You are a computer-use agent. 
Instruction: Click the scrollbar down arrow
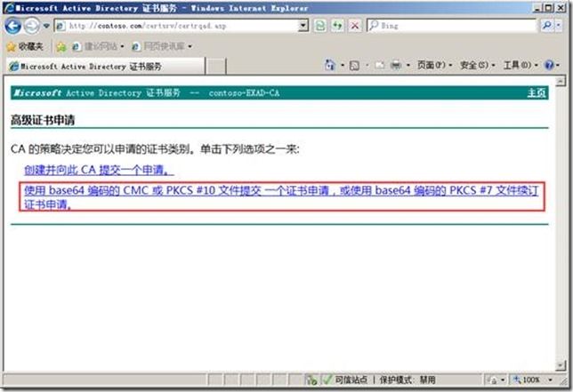(561, 365)
